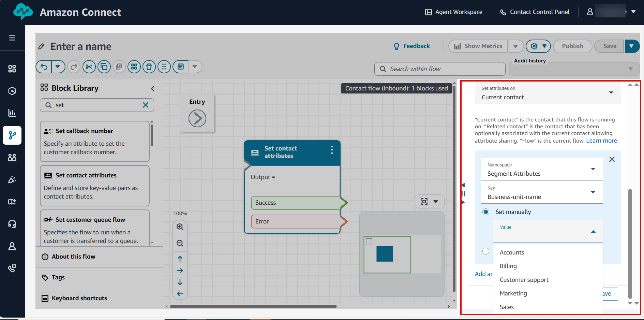Toggle the minimap checkbox square

pyautogui.click(x=369, y=242)
